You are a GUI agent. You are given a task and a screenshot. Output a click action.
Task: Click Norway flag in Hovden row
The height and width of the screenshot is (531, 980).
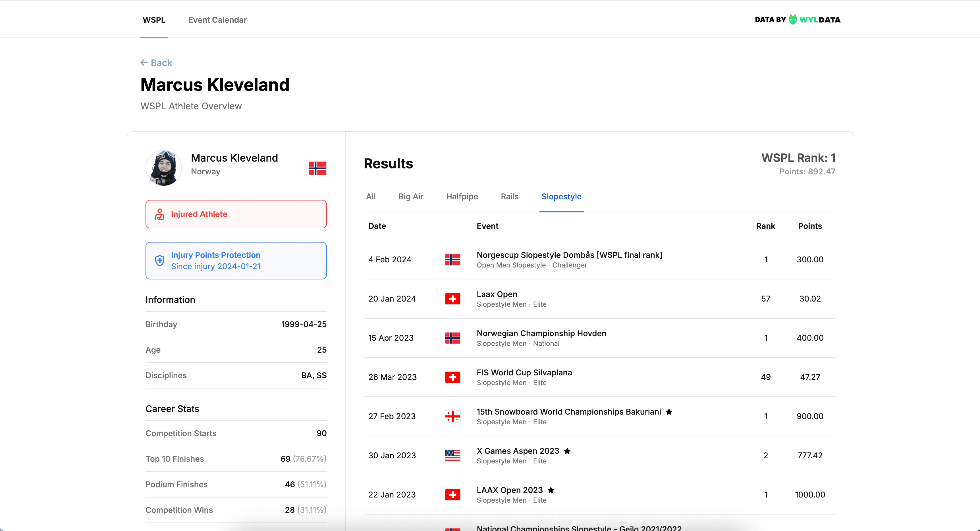click(x=452, y=338)
